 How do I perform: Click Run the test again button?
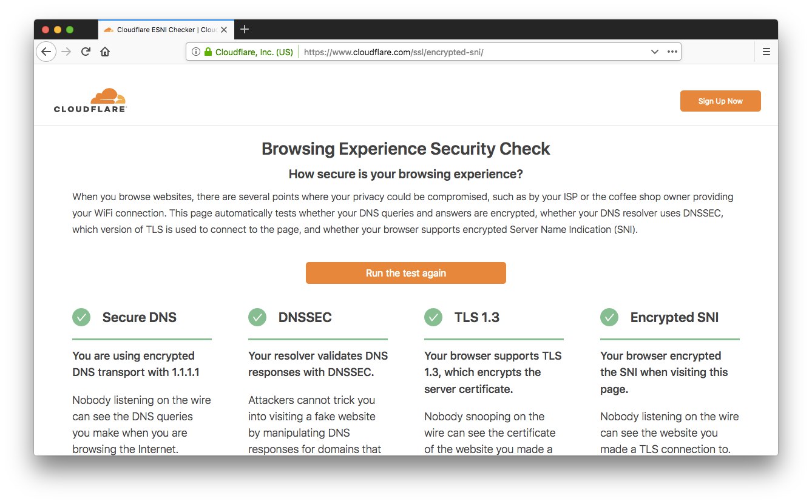[405, 273]
